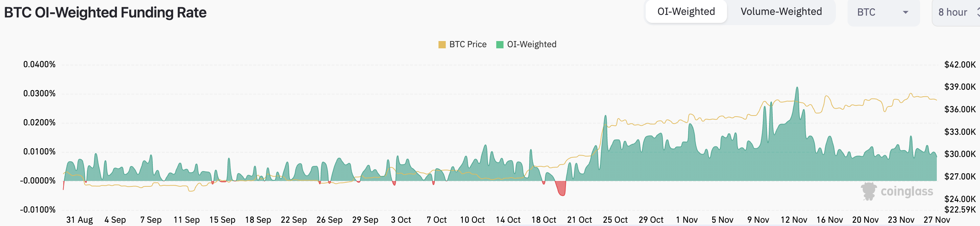
Task: Click the yellow BTC Price legend swatch
Action: coord(442,45)
